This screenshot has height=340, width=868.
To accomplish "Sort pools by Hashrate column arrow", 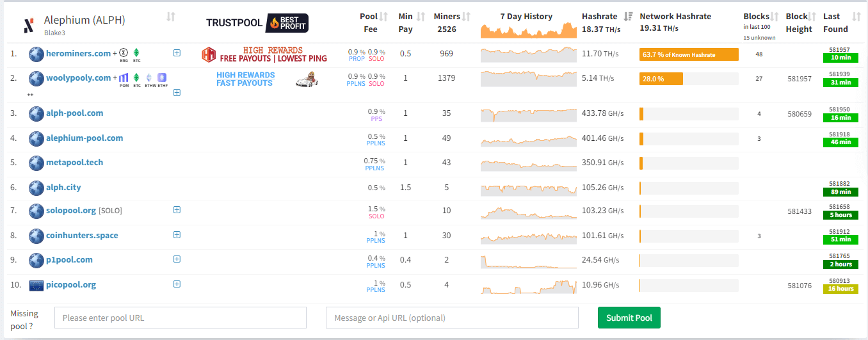I will pyautogui.click(x=628, y=17).
